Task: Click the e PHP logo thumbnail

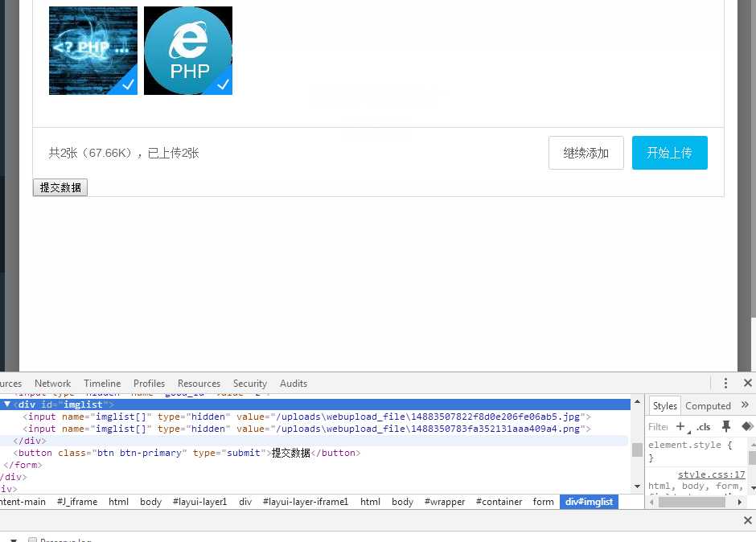Action: coord(188,51)
